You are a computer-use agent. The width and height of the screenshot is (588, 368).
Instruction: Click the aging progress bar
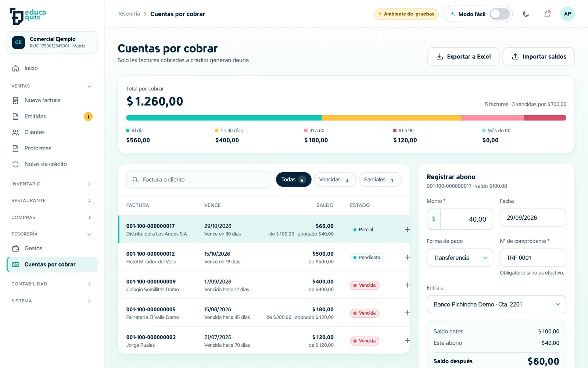[x=346, y=118]
